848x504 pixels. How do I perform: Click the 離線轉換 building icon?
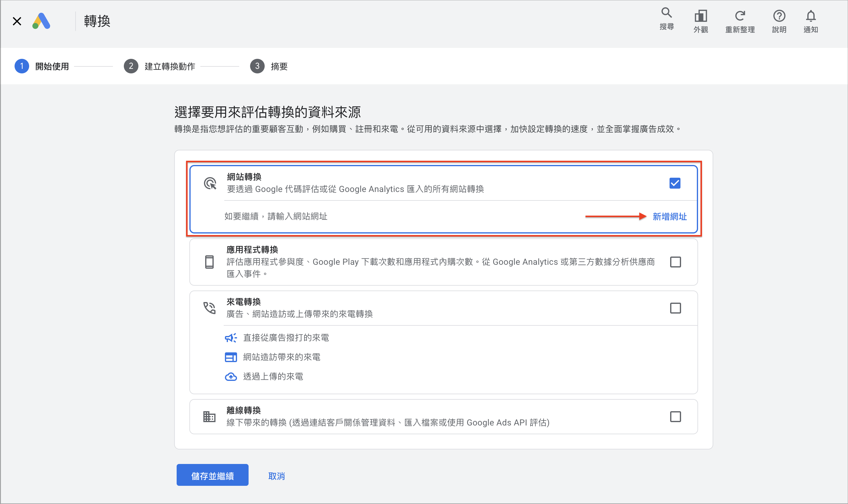(x=209, y=416)
